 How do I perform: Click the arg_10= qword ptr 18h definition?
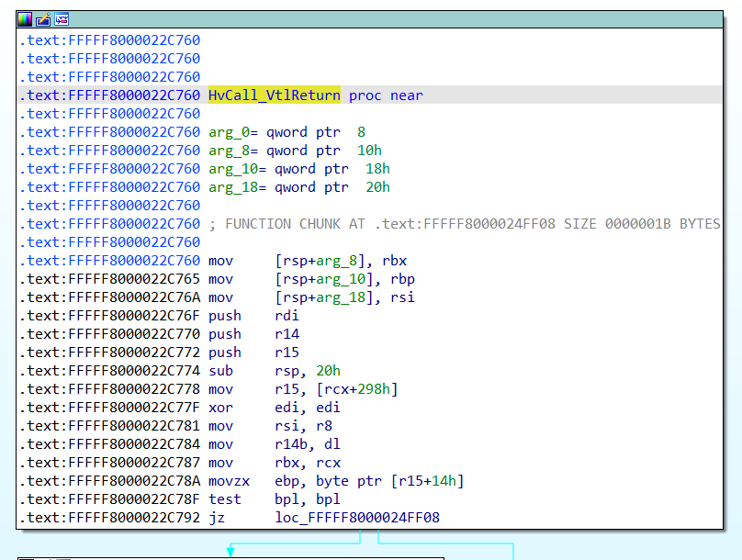pyautogui.click(x=299, y=169)
